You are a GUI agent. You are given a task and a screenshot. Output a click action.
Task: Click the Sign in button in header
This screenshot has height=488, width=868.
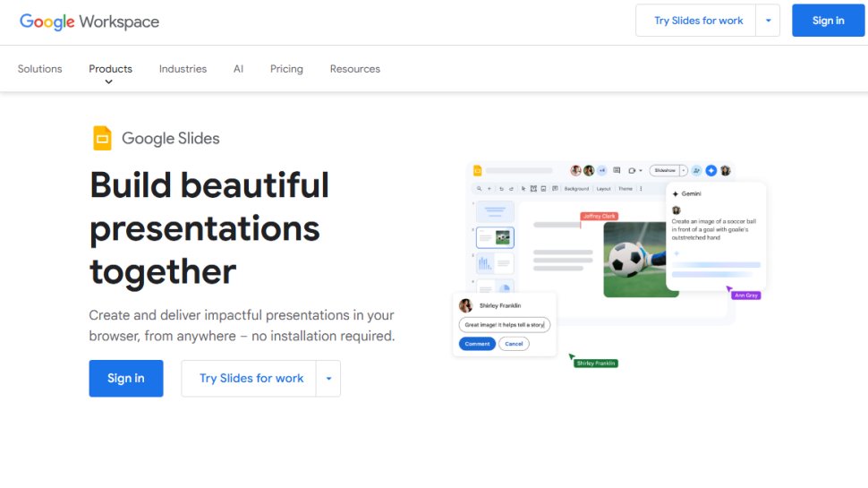(x=828, y=21)
